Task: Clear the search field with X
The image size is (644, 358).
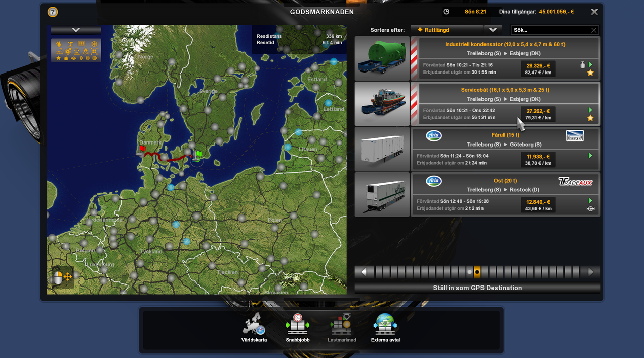Action: 594,30
